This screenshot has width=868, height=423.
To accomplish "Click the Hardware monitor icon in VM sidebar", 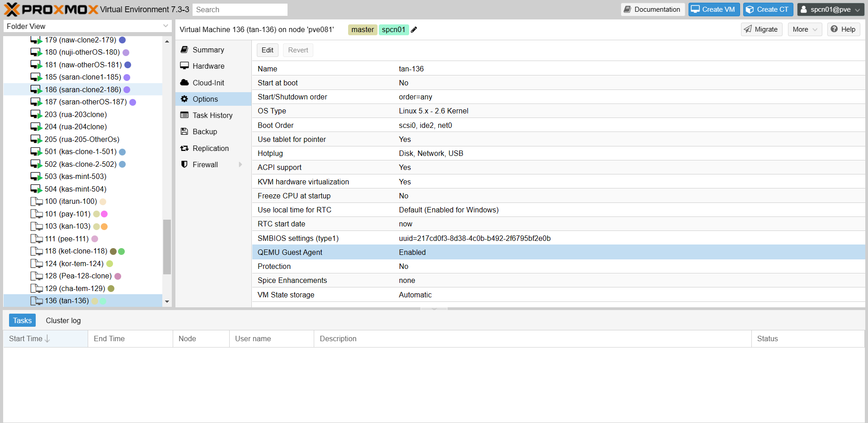I will [x=184, y=66].
